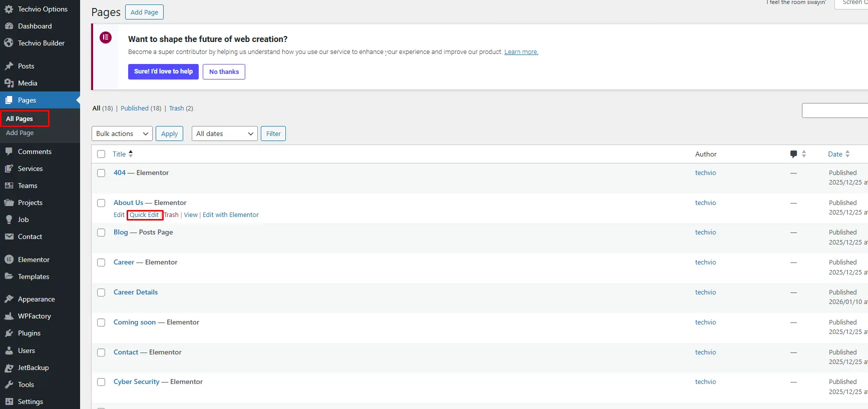Screen dimensions: 868x409
Task: Click the Apply bulk action button
Action: pyautogui.click(x=170, y=133)
